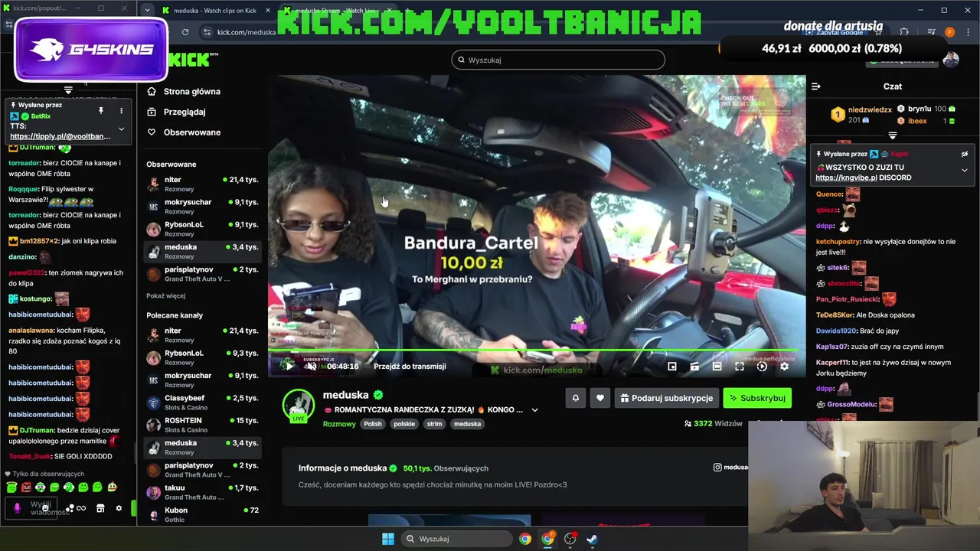Viewport: 980px width, 551px height.
Task: Open the video player settings gear
Action: pos(784,367)
